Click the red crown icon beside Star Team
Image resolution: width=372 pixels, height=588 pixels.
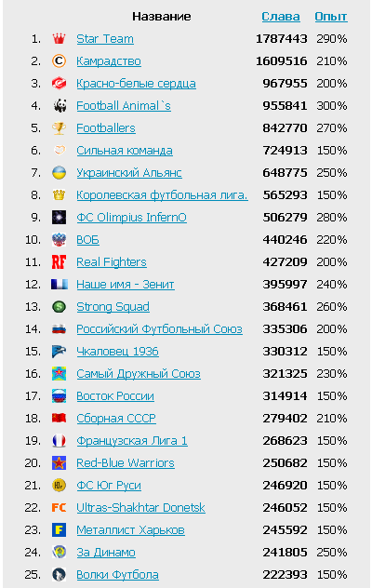[59, 38]
